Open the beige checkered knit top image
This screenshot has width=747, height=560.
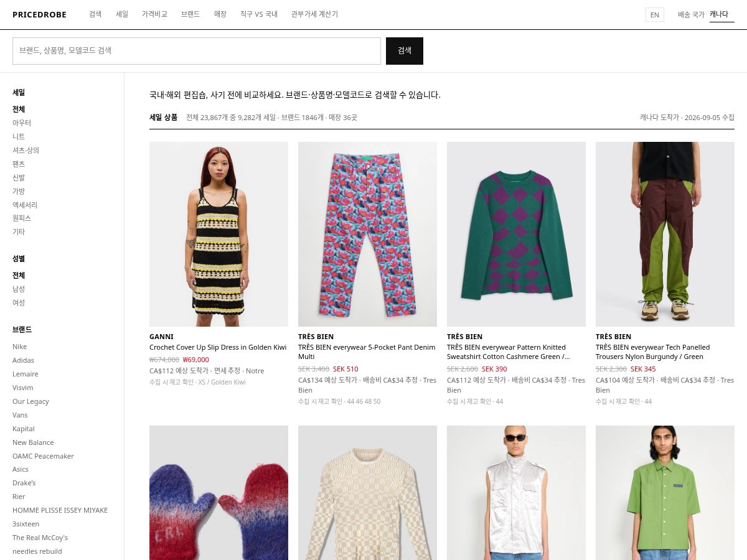(367, 493)
